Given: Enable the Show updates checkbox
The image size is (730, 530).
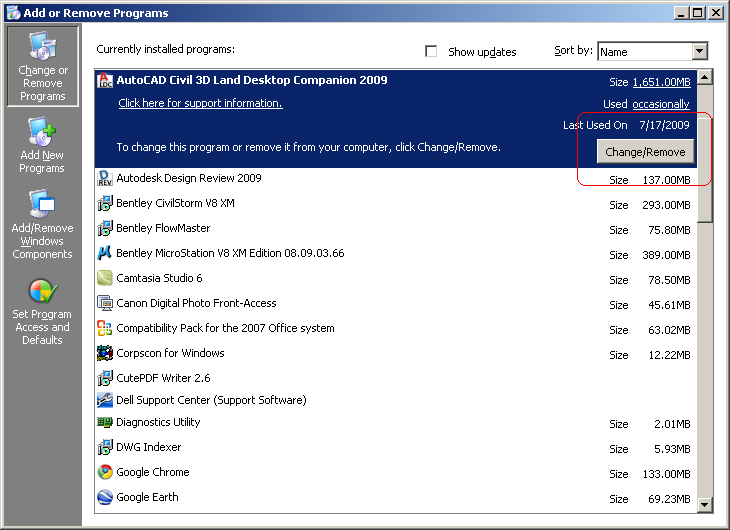Looking at the screenshot, I should click(432, 52).
